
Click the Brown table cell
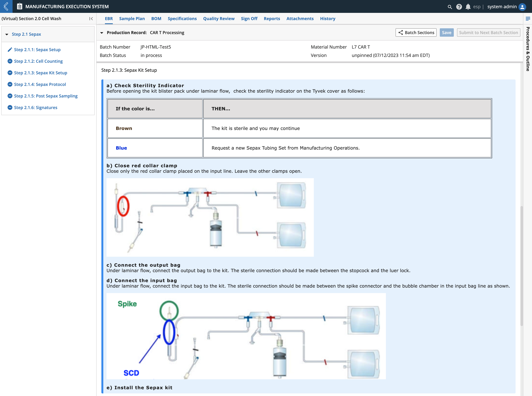tap(155, 128)
